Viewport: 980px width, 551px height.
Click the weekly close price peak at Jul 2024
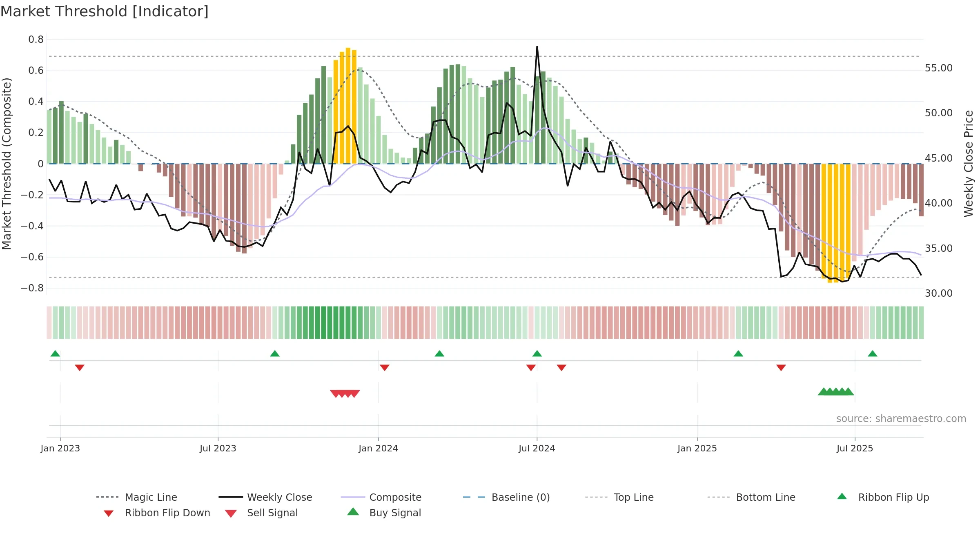(537, 47)
